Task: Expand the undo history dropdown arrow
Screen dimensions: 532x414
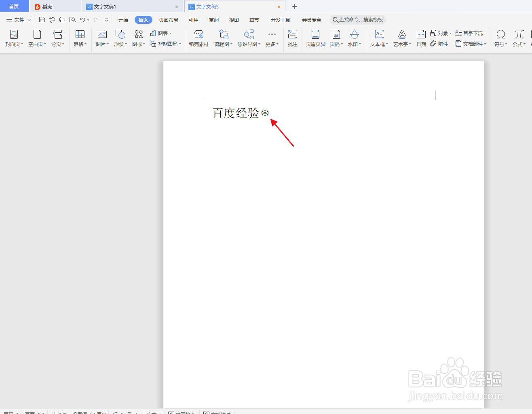Action: (89, 20)
